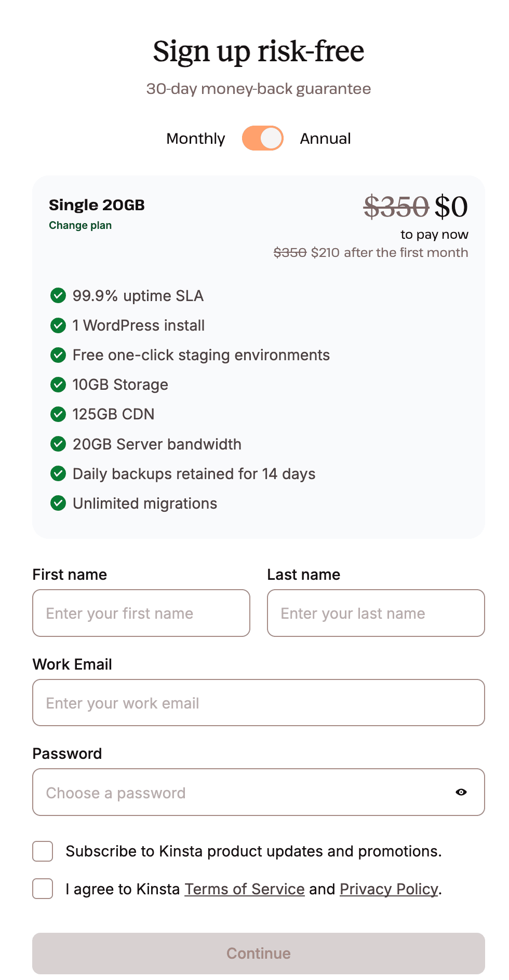This screenshot has width=509, height=980.
Task: Tick the agree to Terms of Service checkbox
Action: pos(43,889)
